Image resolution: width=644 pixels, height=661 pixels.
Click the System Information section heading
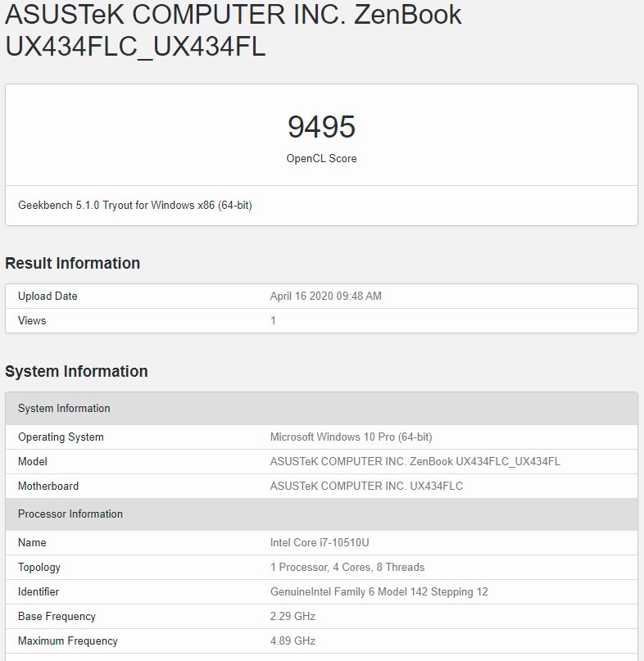click(76, 371)
